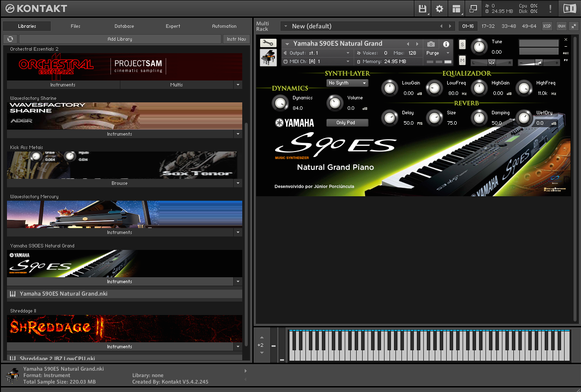Minimize the rack headers icon
Screen dimensions: 581x392
coord(574,26)
